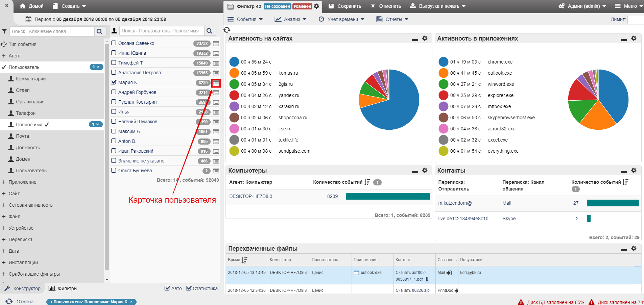Click the blue swatch for chrome.exe
The height and width of the screenshot is (305, 644).
tap(444, 62)
